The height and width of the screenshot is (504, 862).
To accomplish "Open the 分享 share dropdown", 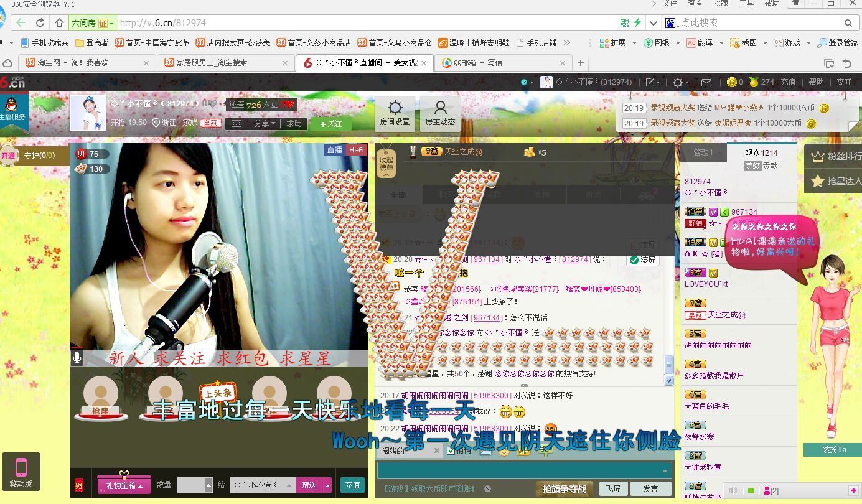I will [265, 124].
